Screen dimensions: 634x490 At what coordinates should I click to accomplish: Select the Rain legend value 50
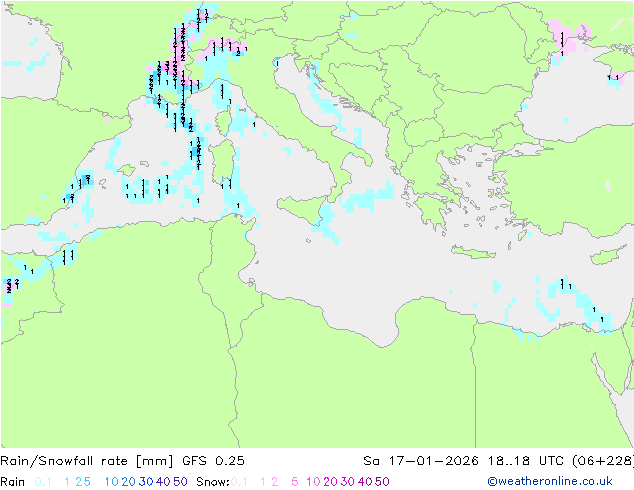tap(180, 482)
